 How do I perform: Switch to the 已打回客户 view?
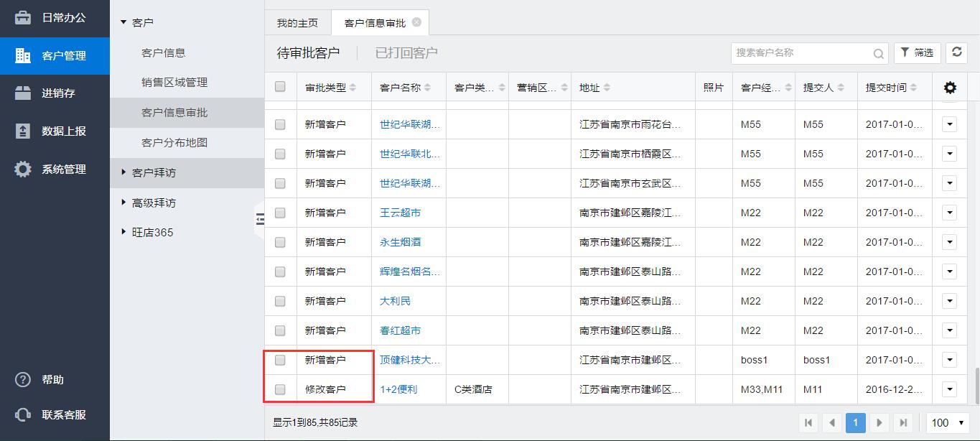coord(406,52)
